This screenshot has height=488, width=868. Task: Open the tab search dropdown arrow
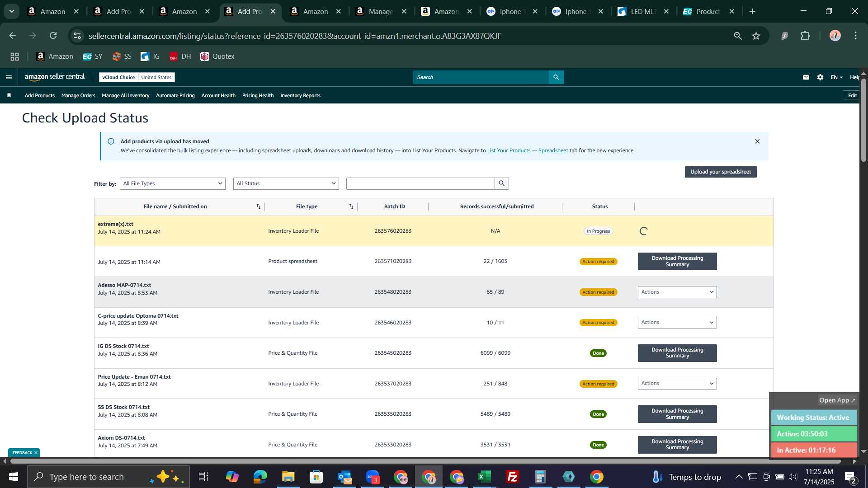pyautogui.click(x=11, y=11)
